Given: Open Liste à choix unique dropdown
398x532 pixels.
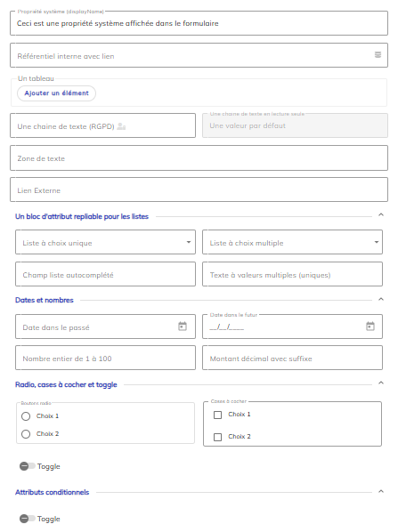Looking at the screenshot, I should click(106, 242).
